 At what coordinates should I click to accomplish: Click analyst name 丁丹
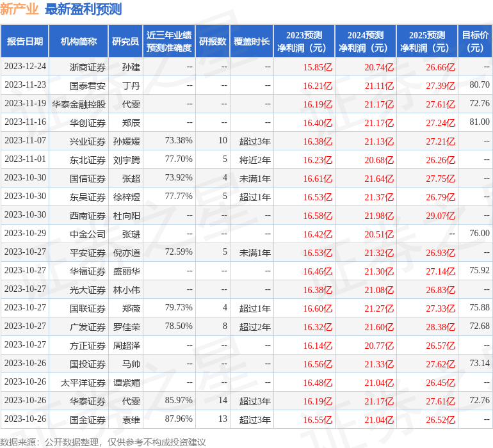pos(131,86)
